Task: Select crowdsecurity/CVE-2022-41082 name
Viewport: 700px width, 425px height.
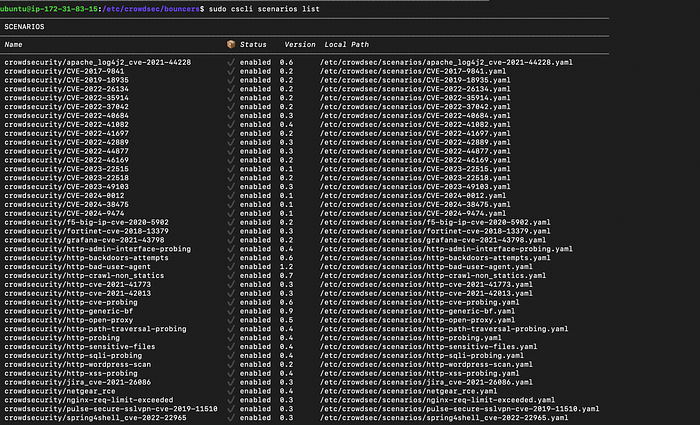Action: click(x=67, y=125)
